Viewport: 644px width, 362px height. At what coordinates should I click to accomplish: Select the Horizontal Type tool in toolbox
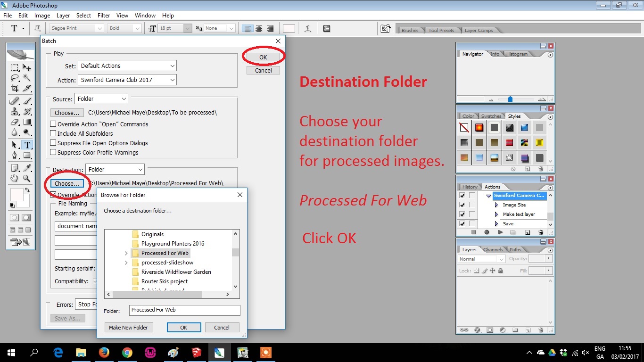point(27,145)
